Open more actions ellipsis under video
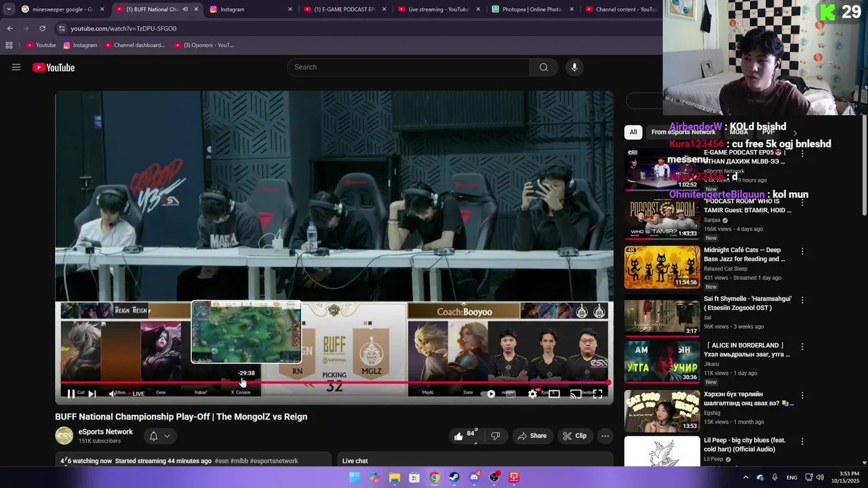This screenshot has width=868, height=488. [x=606, y=436]
